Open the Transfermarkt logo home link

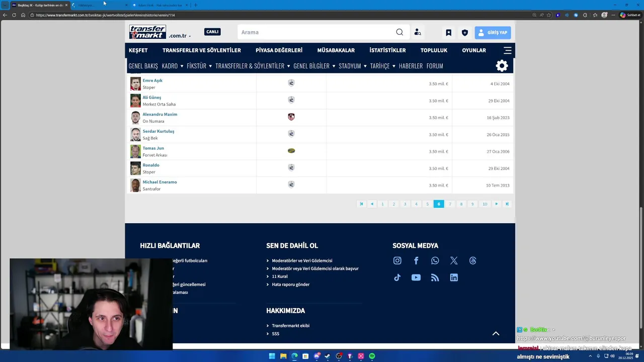pyautogui.click(x=147, y=32)
